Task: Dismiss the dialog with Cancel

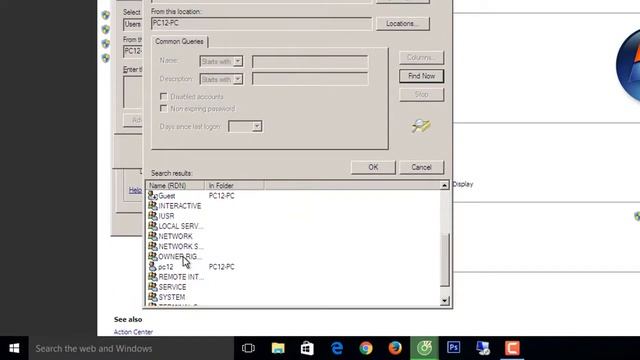Action: (x=421, y=167)
